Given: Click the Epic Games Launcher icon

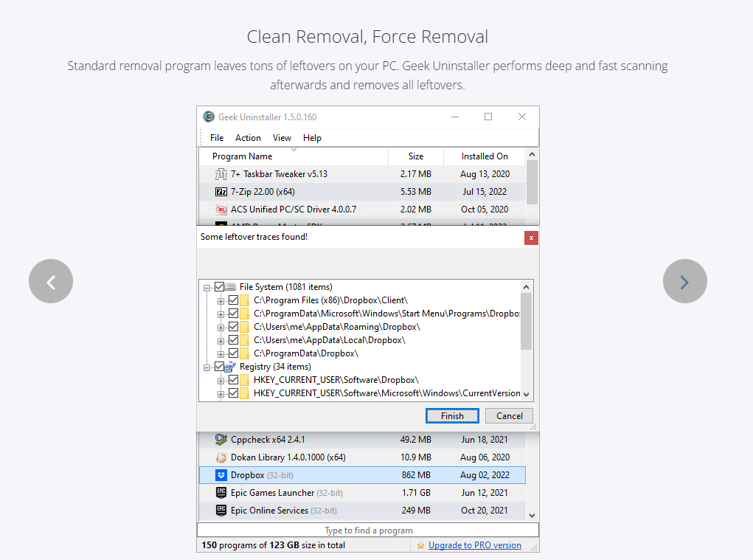Looking at the screenshot, I should click(221, 493).
